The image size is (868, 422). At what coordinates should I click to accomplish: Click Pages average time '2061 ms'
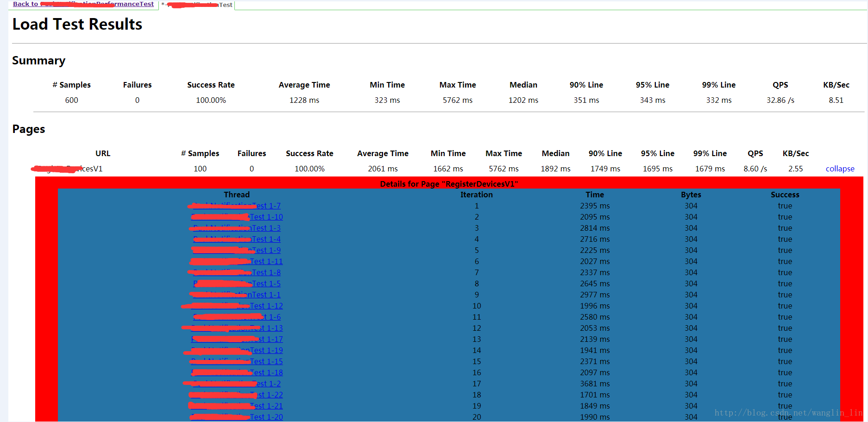[x=383, y=169]
